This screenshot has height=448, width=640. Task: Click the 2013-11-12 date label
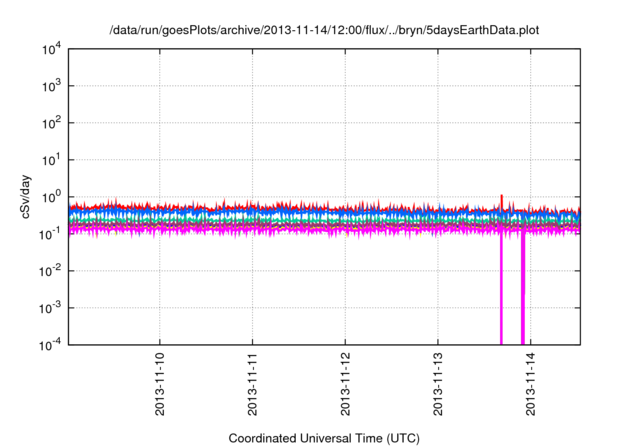[345, 384]
